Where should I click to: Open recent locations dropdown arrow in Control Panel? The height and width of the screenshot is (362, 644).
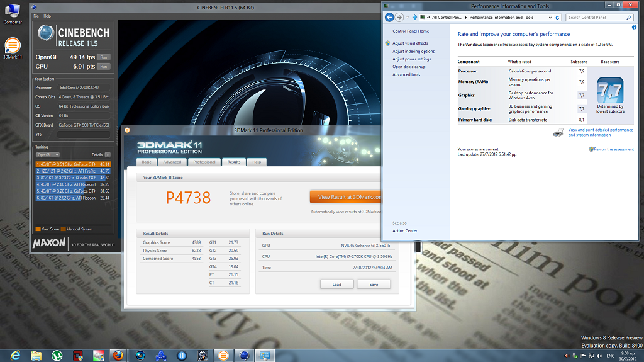(408, 17)
